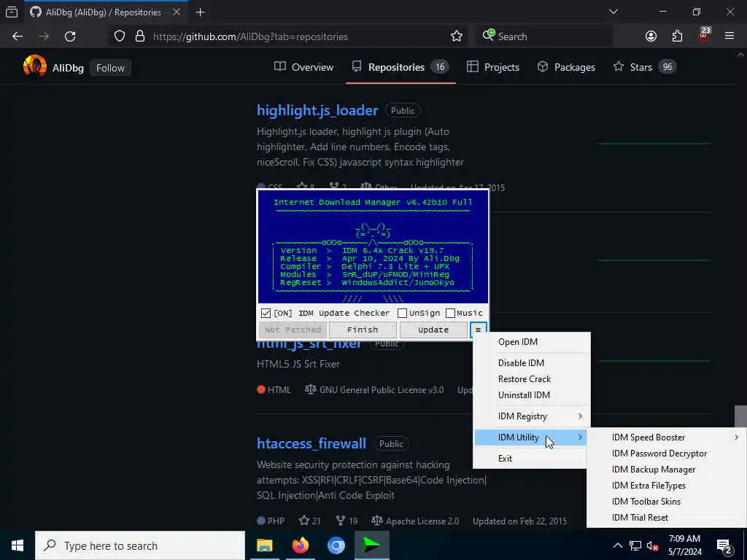Open the shield tracking protection icon
This screenshot has height=560, width=747.
(120, 36)
